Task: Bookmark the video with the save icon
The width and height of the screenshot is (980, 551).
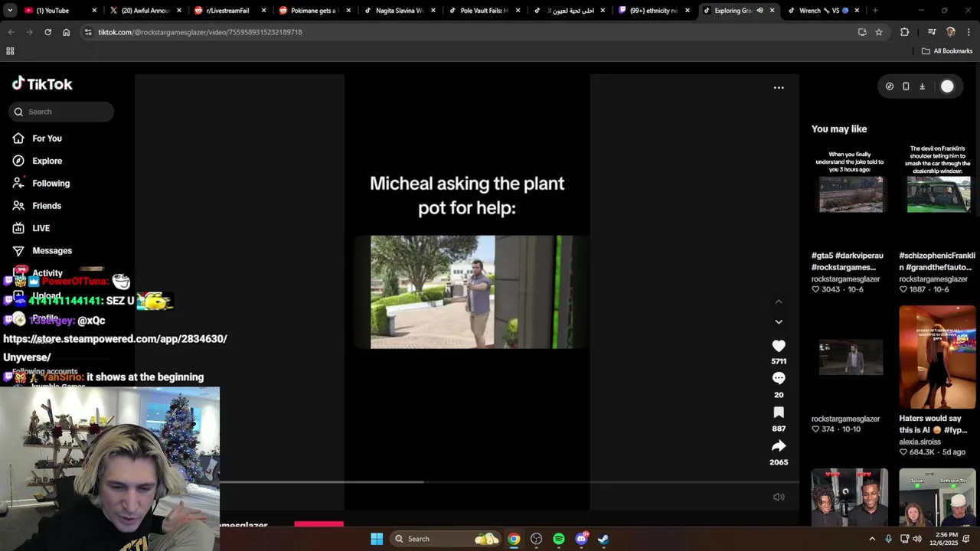Action: click(x=779, y=412)
